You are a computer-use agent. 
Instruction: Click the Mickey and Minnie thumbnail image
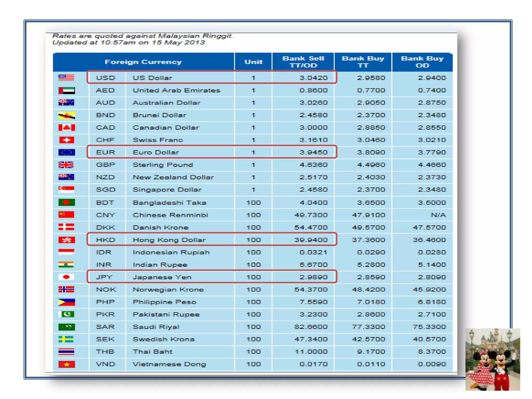coord(493,359)
